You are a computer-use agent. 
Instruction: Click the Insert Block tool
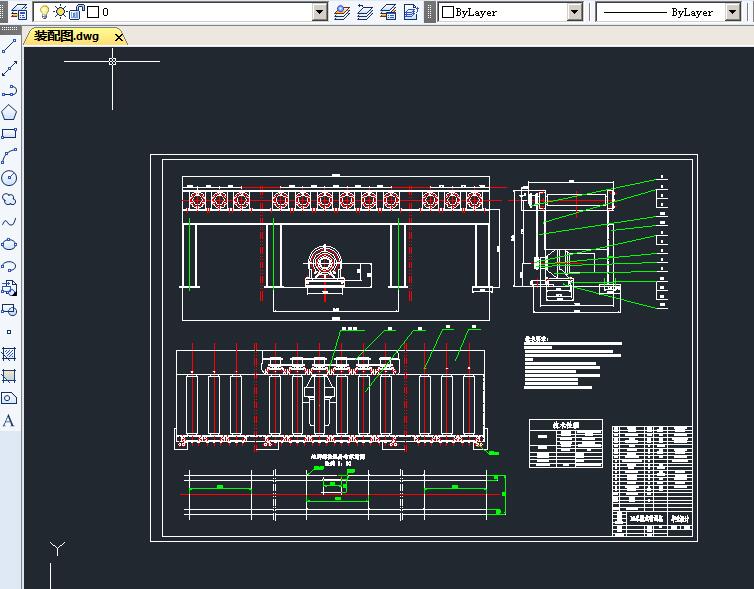coord(9,288)
